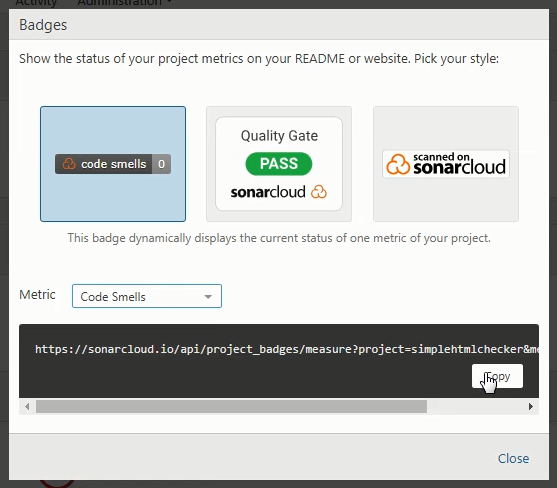Copy the badge URL with Copy button
The image size is (557, 488).
[497, 376]
